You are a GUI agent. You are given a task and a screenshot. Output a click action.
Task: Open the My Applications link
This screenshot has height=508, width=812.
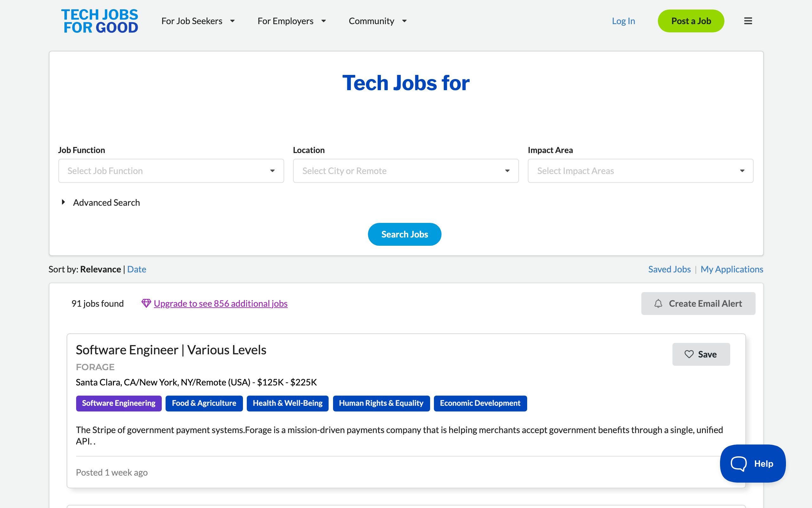pyautogui.click(x=731, y=269)
